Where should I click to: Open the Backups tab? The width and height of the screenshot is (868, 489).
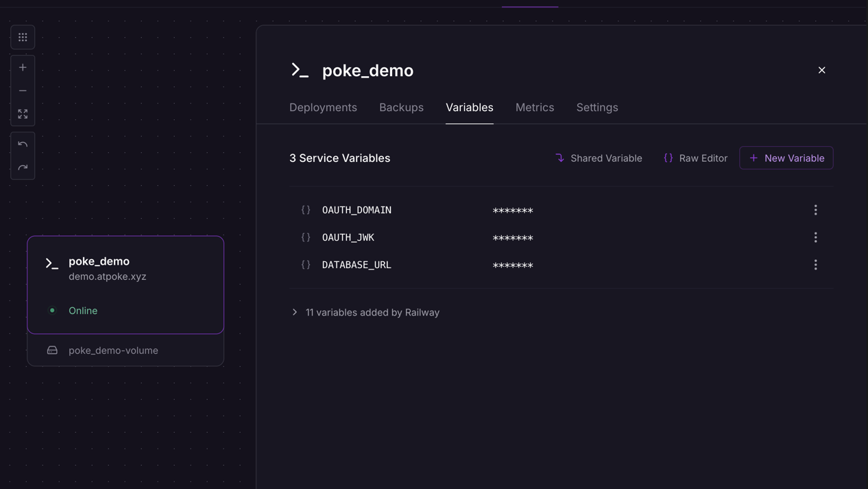[401, 108]
